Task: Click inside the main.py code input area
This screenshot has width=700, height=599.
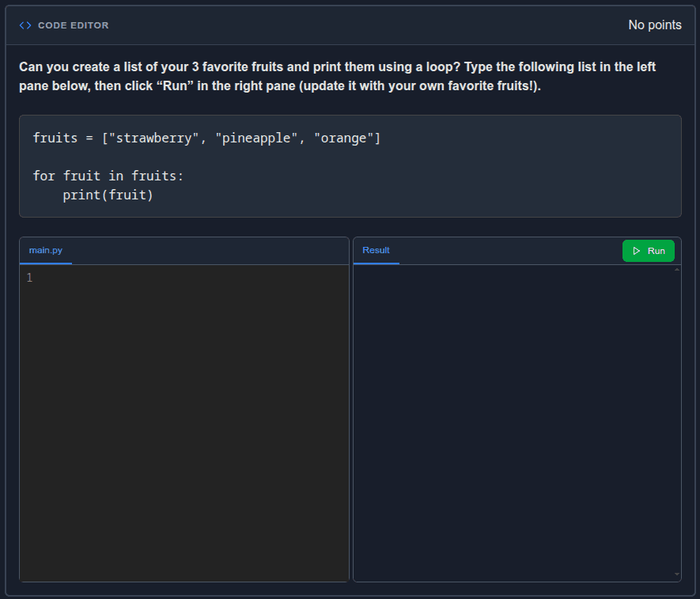Action: coord(184,423)
